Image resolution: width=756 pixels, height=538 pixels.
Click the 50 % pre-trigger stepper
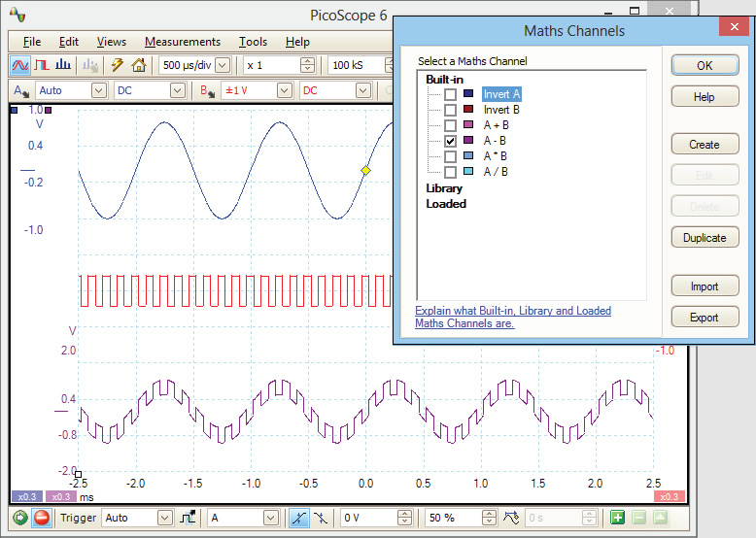(x=489, y=518)
